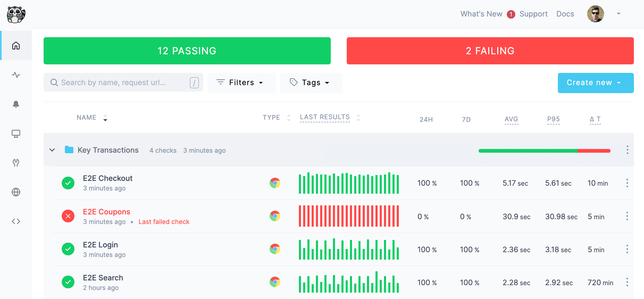Collapse the Key Transactions group
644x299 pixels.
tap(52, 150)
